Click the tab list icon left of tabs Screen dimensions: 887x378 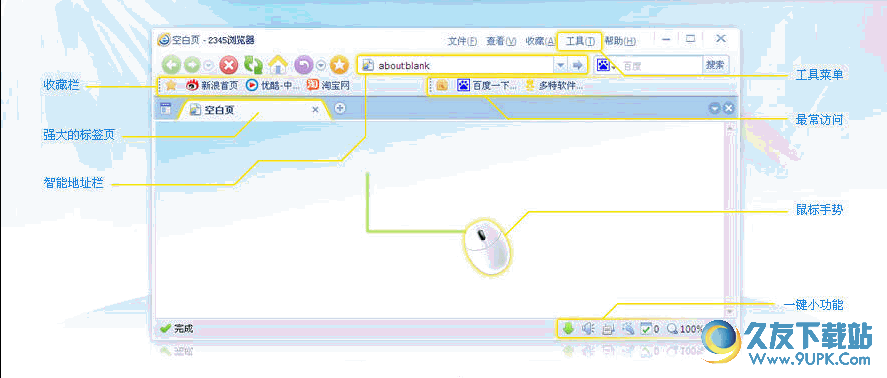[166, 109]
